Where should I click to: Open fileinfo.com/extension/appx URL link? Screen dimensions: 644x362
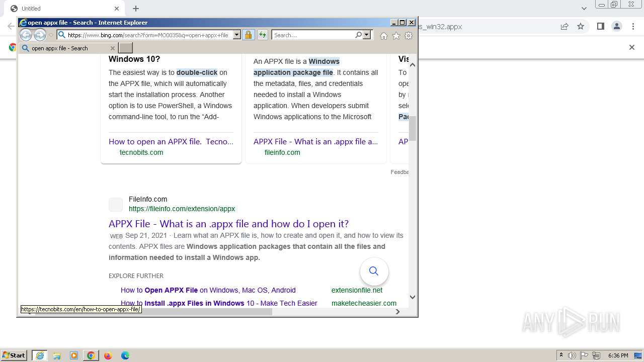[x=182, y=209]
